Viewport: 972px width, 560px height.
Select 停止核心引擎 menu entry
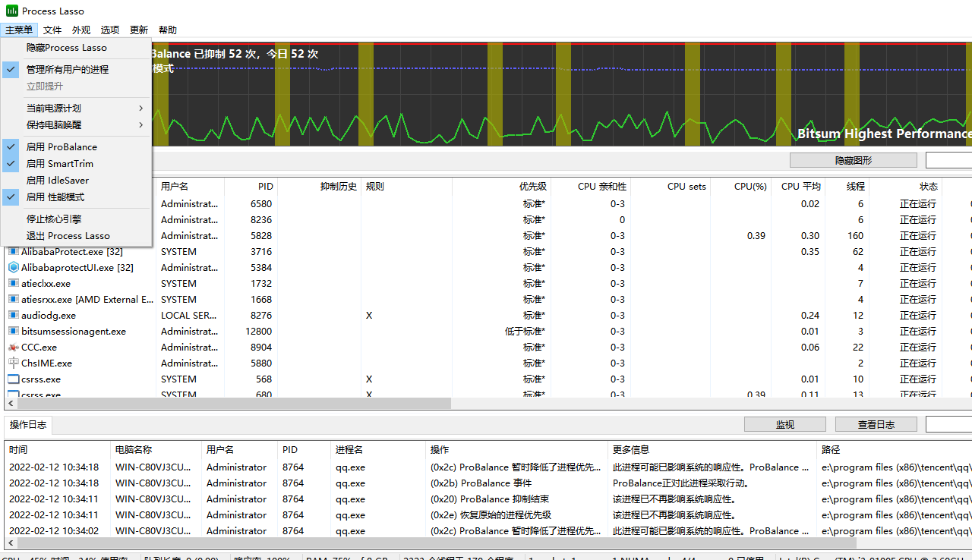click(x=76, y=219)
